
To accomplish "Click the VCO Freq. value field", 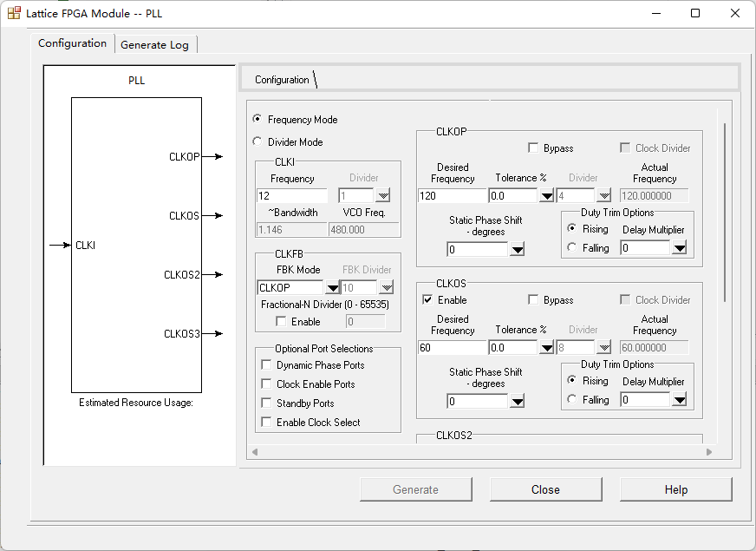I will click(364, 230).
